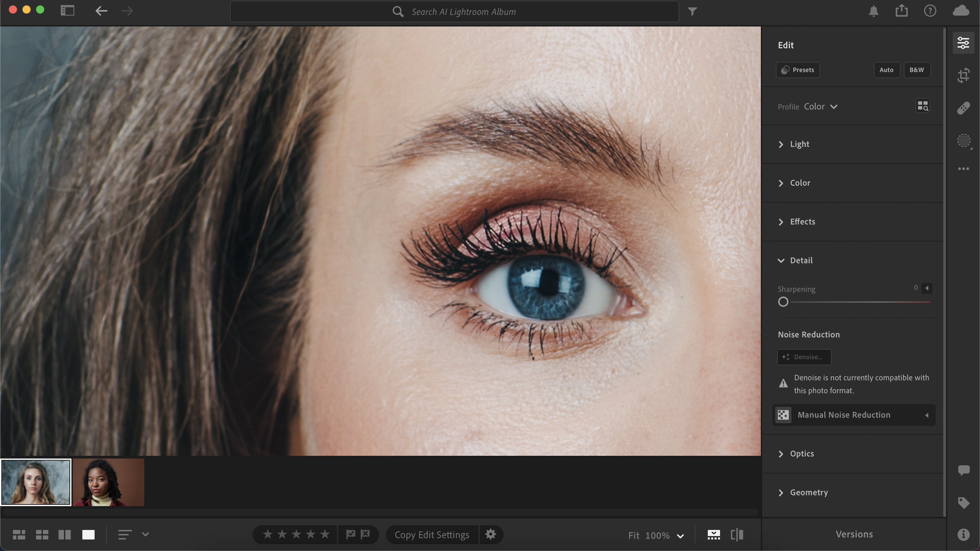Open the comments panel
This screenshot has width=980, height=551.
964,470
